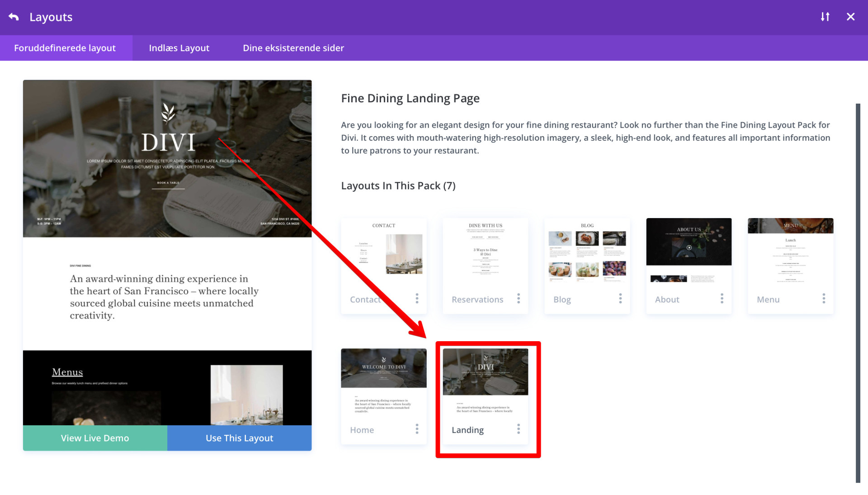The height and width of the screenshot is (495, 868).
Task: Switch to Foruddefinerede layout tab
Action: point(65,48)
